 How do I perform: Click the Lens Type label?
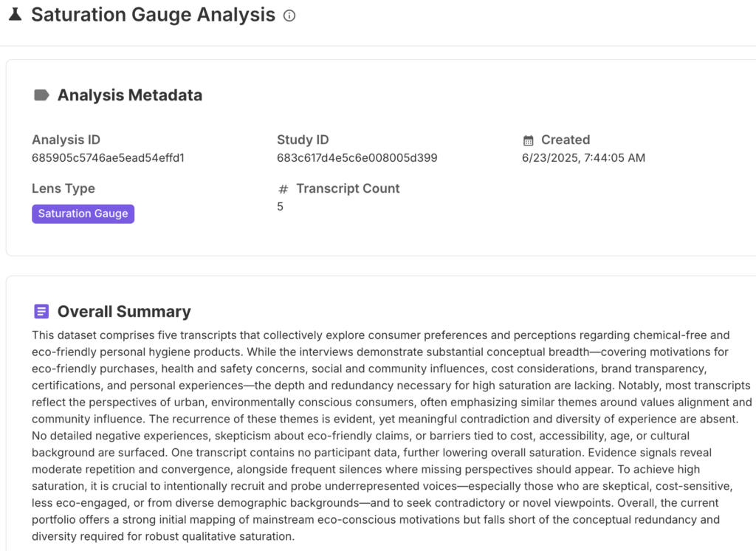[63, 188]
